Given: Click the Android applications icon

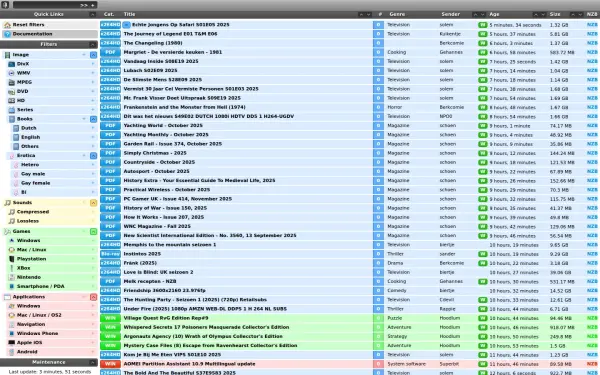Looking at the screenshot, I should pos(11,352).
